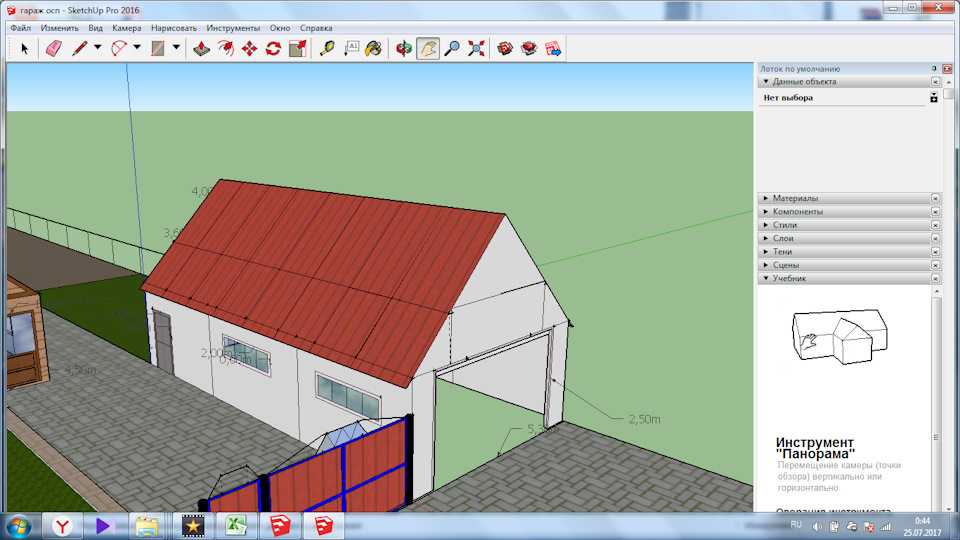Open the Windows Start button

(x=18, y=527)
